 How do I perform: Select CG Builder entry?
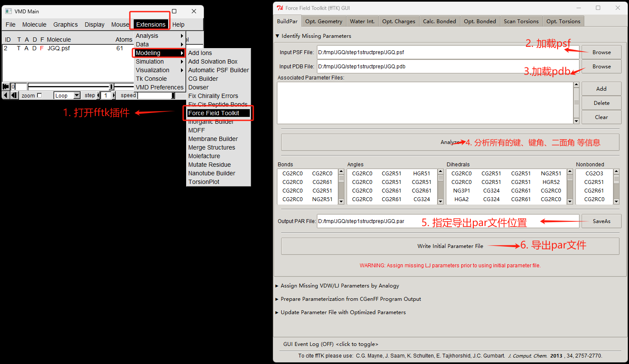(218, 79)
